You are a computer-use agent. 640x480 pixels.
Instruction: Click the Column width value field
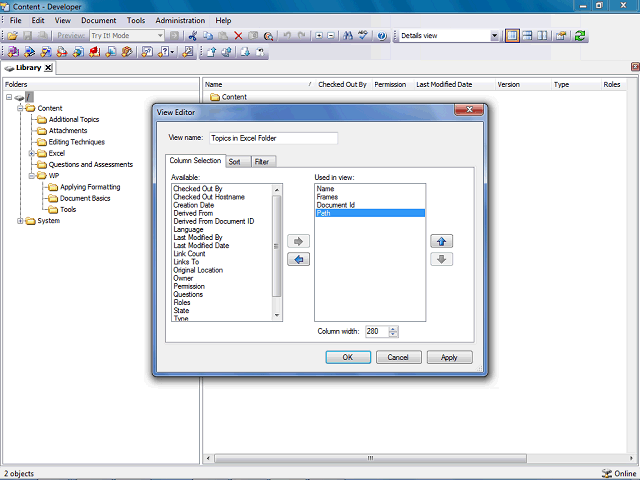[x=376, y=331]
